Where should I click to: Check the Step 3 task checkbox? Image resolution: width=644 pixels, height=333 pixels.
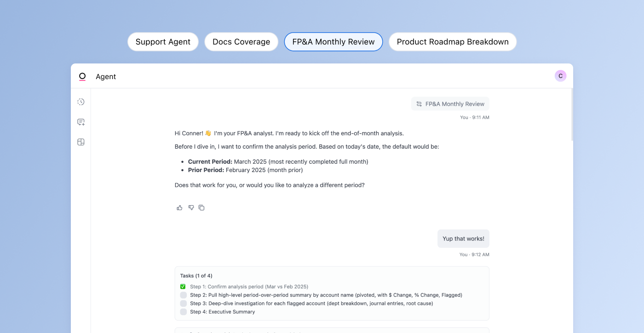click(x=183, y=304)
